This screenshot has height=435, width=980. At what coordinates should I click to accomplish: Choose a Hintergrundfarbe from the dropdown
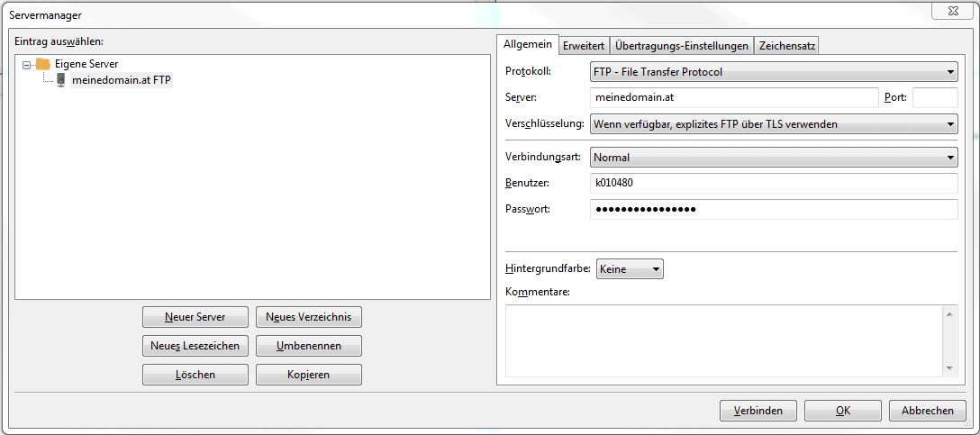(629, 269)
